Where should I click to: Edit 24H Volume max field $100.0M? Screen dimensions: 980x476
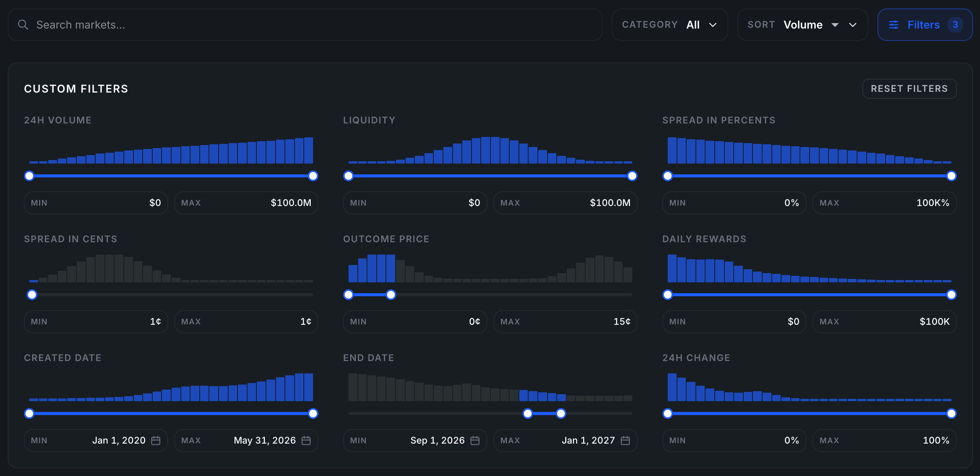tap(246, 203)
